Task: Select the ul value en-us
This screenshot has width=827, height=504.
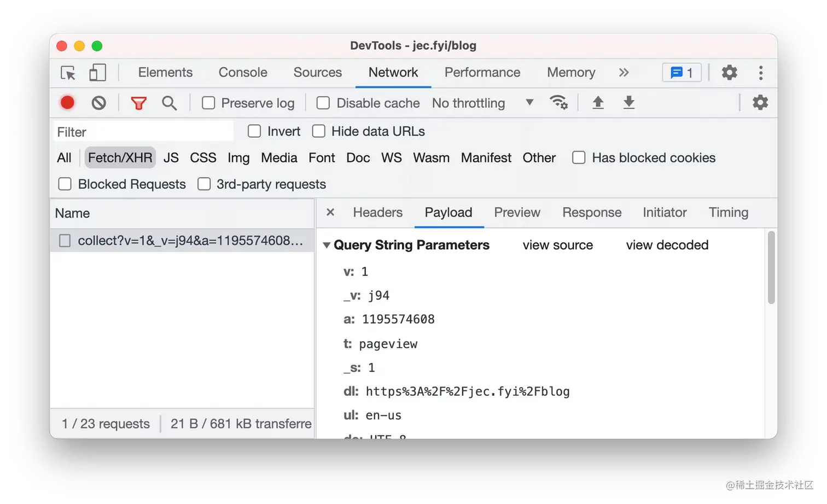Action: tap(383, 415)
